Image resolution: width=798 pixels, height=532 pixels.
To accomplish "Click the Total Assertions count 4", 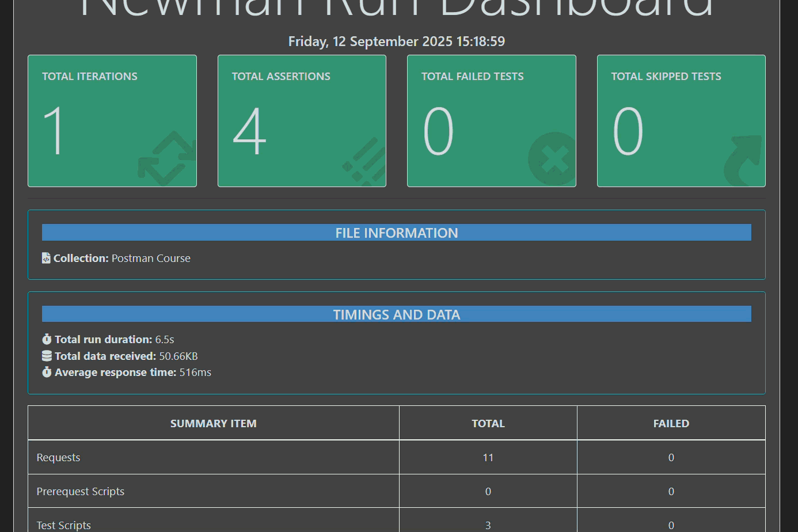I will coord(249,131).
